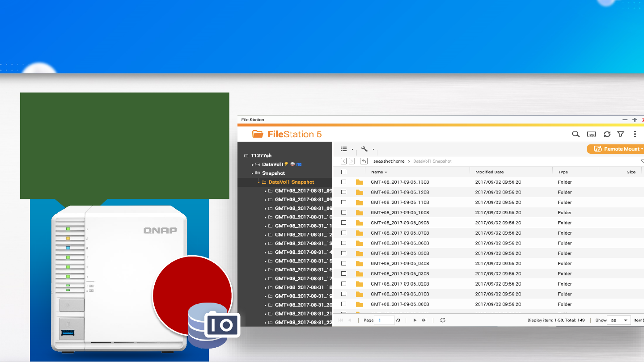
Task: Check the box for GMT+08_2017-09-06_0708
Action: [344, 233]
